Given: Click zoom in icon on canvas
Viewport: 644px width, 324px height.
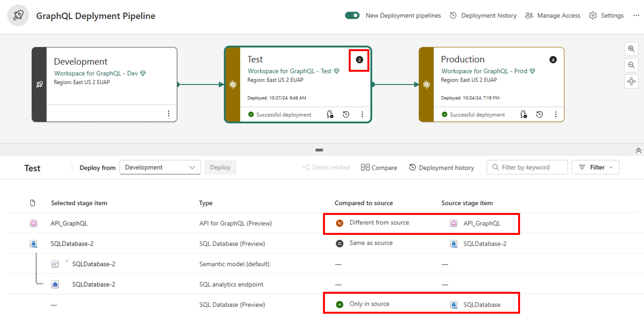Looking at the screenshot, I should coord(631,49).
